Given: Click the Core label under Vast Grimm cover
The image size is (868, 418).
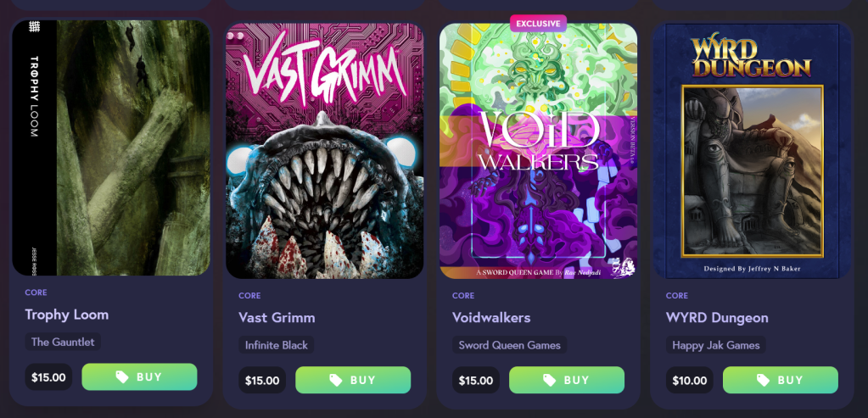Looking at the screenshot, I should (x=249, y=296).
